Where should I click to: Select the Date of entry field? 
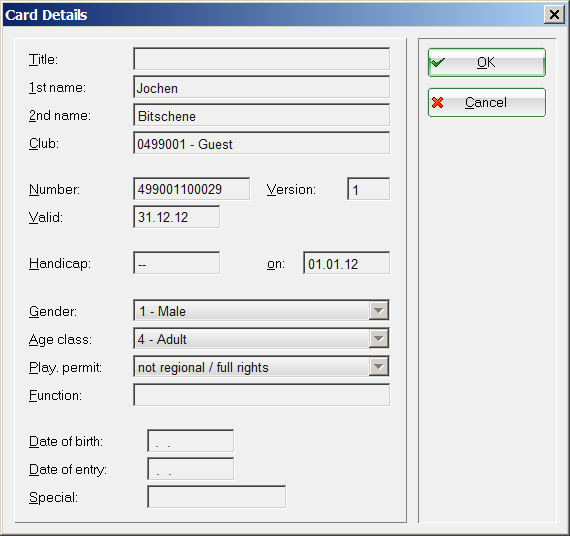pos(191,469)
